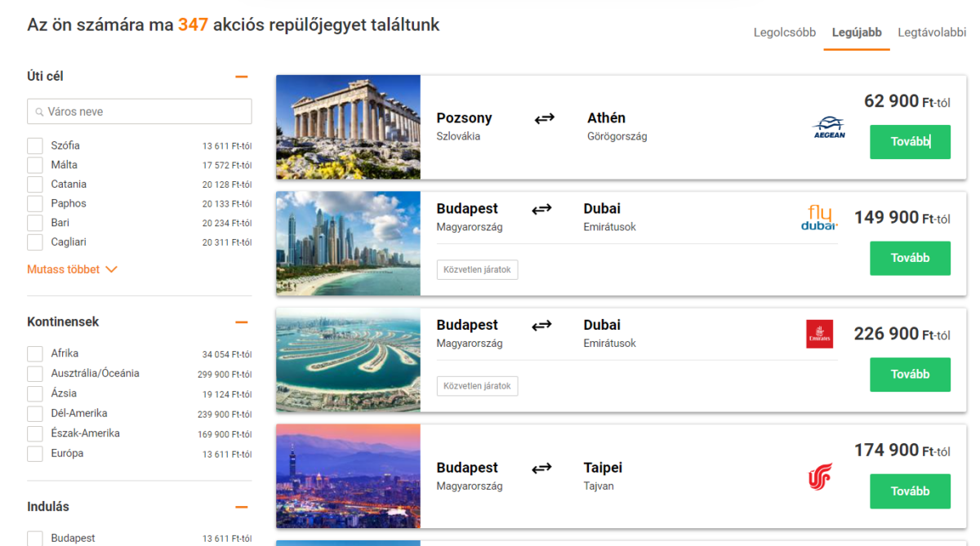Click Tovább for the 149 900 Ft Dubai flight

click(x=910, y=258)
